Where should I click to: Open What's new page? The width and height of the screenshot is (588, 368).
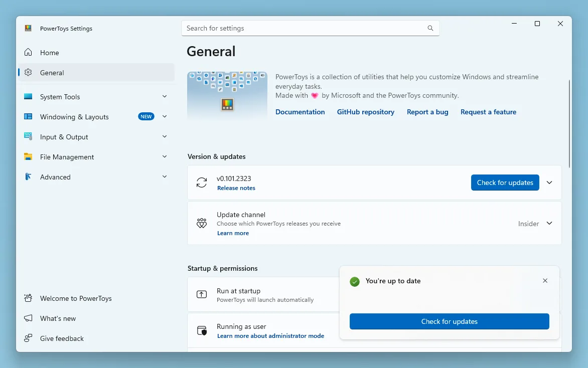click(x=96, y=318)
